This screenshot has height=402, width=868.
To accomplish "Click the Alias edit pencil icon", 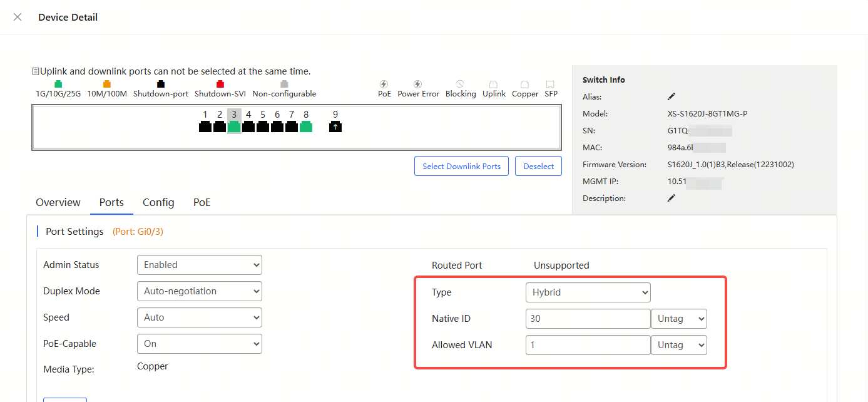I will 671,97.
